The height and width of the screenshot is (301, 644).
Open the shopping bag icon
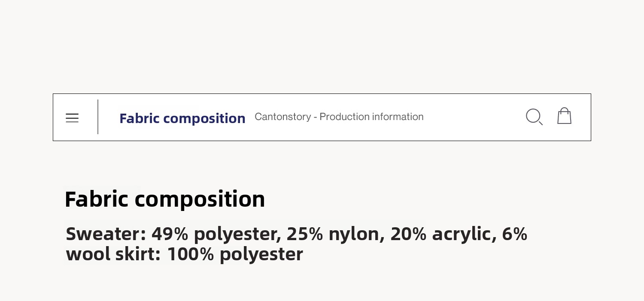pyautogui.click(x=564, y=116)
